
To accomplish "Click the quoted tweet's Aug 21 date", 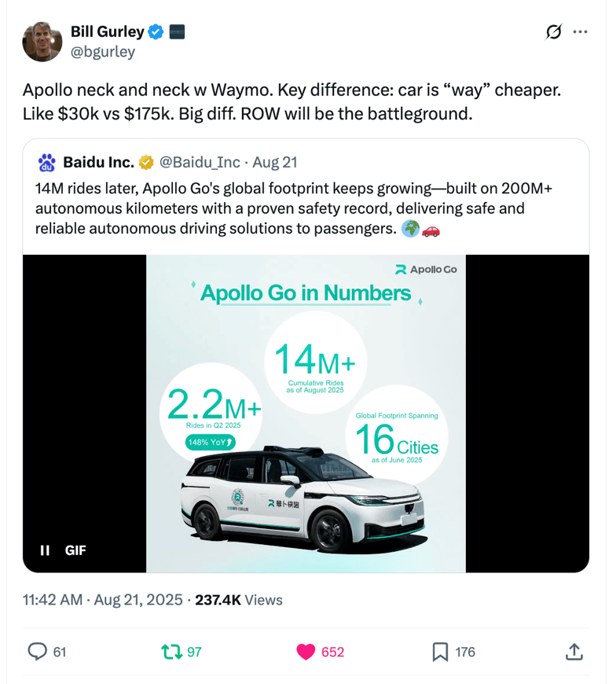I will [x=274, y=163].
